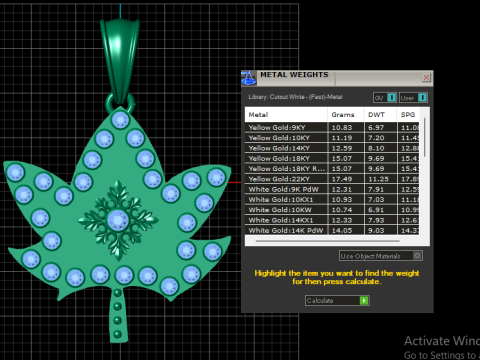Select the Yellow Gold:18KY row
This screenshot has width=480, height=360.
click(x=332, y=158)
